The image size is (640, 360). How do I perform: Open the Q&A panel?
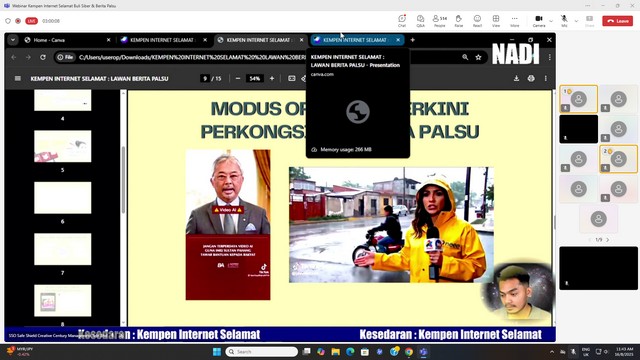pos(420,20)
